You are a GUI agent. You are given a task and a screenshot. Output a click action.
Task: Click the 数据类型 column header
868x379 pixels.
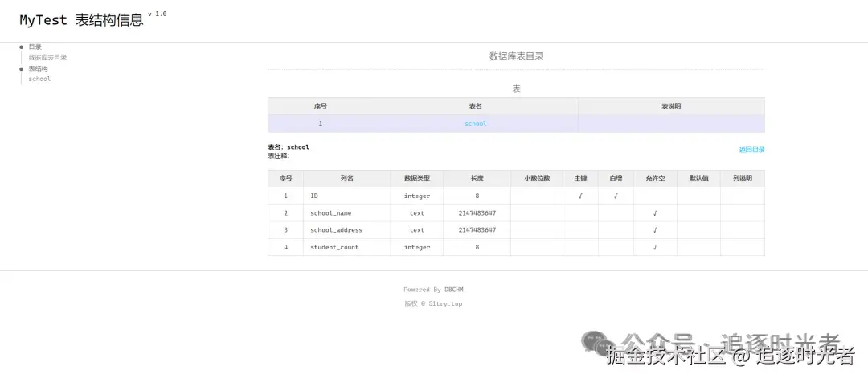pyautogui.click(x=417, y=179)
